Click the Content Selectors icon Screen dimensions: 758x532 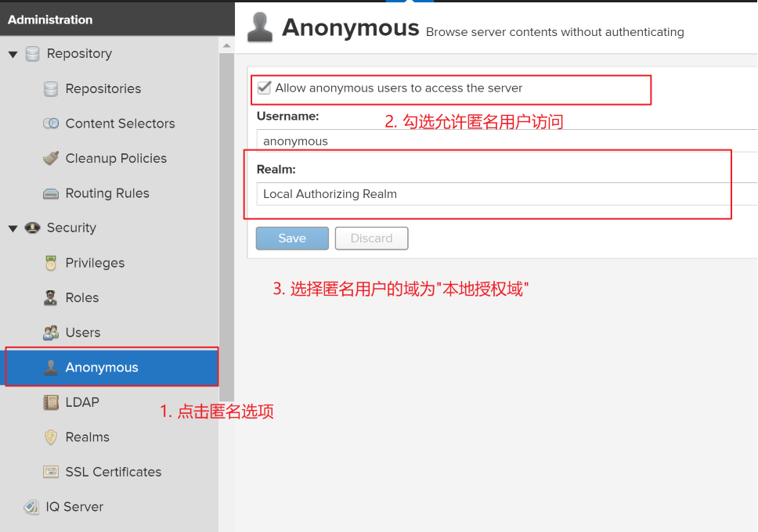51,124
